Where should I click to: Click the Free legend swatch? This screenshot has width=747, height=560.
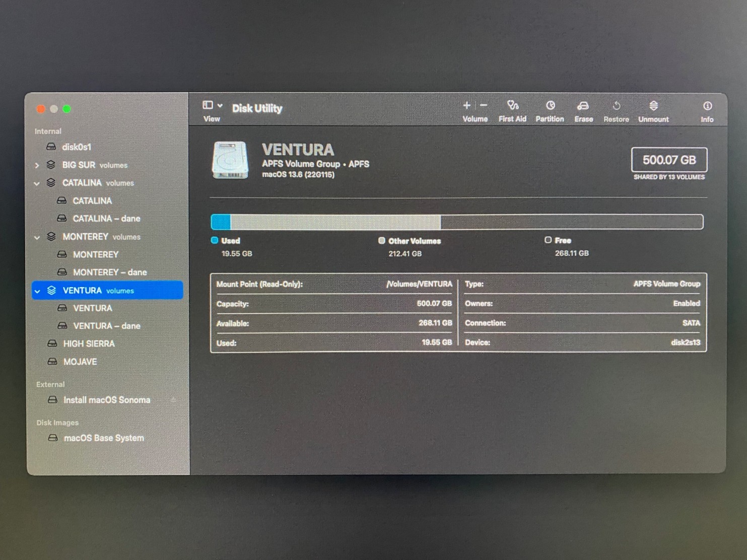tap(548, 240)
